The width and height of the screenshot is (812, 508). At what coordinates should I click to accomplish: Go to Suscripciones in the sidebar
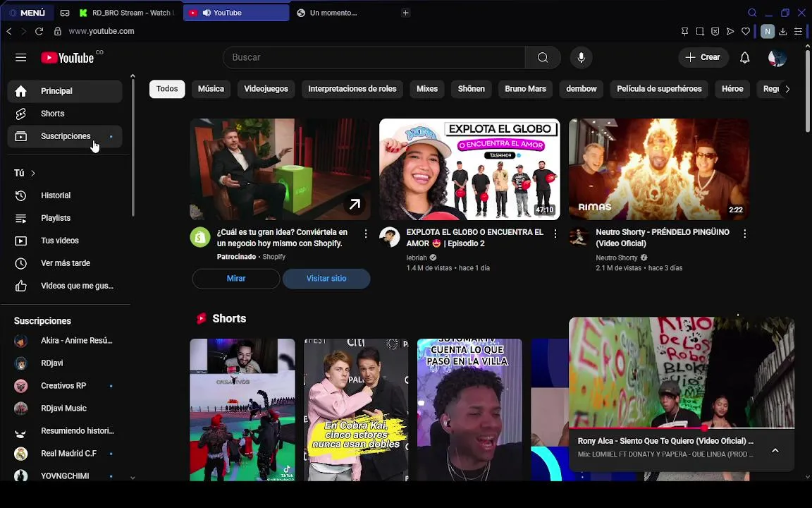65,136
